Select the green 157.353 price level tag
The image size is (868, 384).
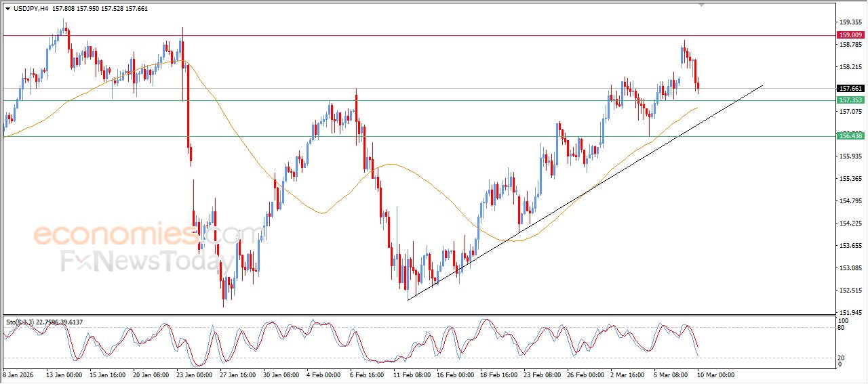pos(850,100)
